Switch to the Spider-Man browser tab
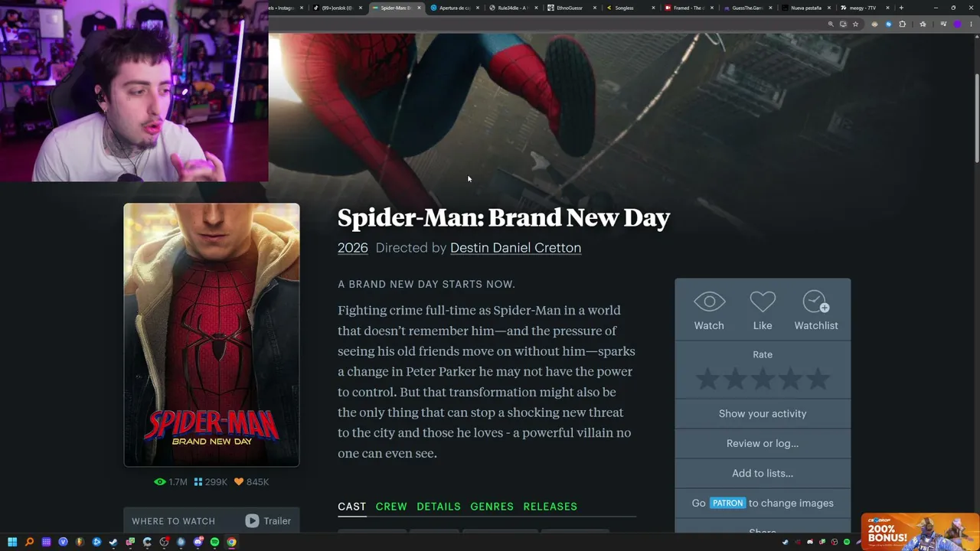The image size is (980, 551). [x=395, y=8]
